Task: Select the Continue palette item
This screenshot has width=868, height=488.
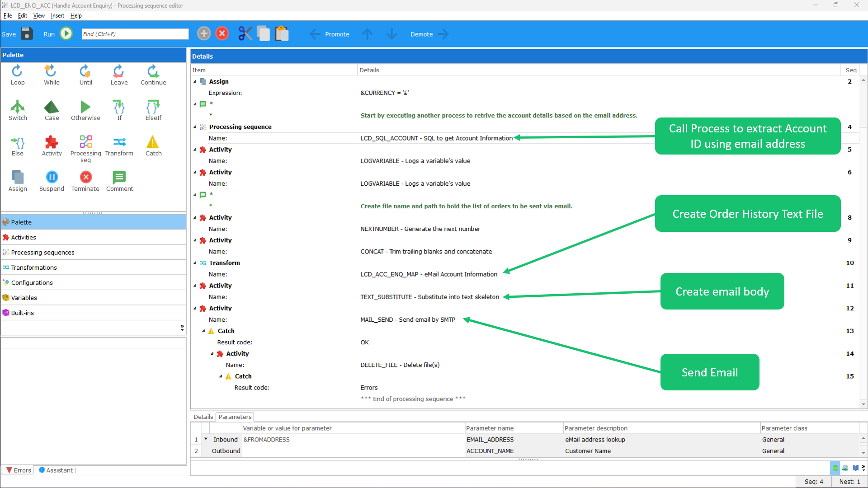Action: pyautogui.click(x=153, y=75)
